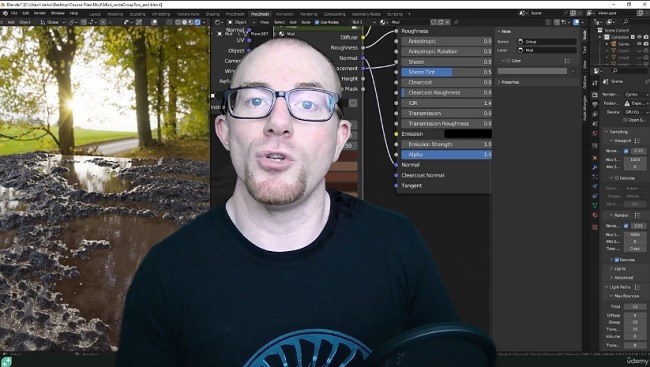650x367 pixels.
Task: Open the Slot 1 material slot dropdown
Action: click(x=364, y=22)
